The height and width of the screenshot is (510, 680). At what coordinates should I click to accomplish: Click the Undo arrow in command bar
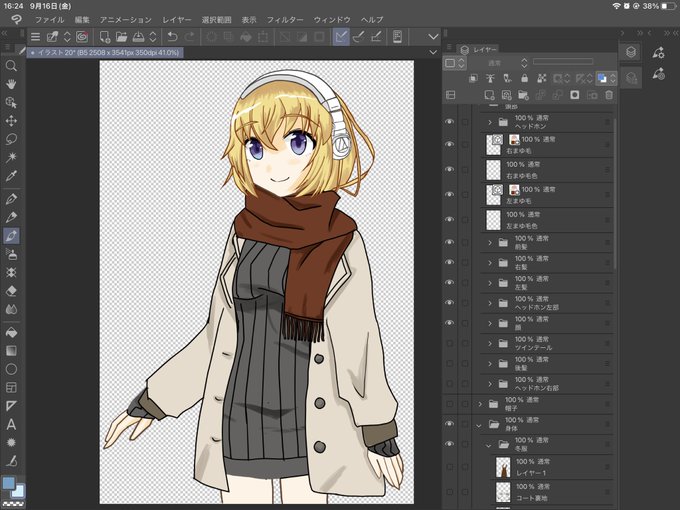[x=172, y=37]
